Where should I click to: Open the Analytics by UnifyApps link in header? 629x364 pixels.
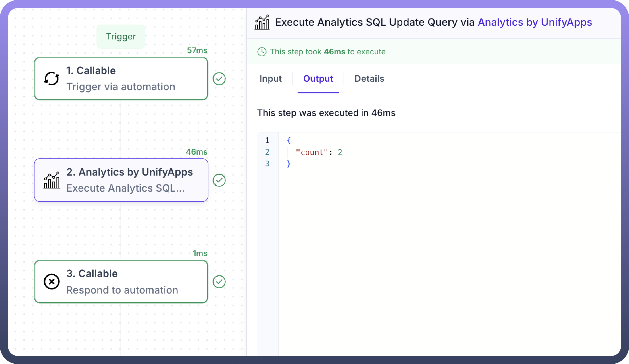point(535,22)
